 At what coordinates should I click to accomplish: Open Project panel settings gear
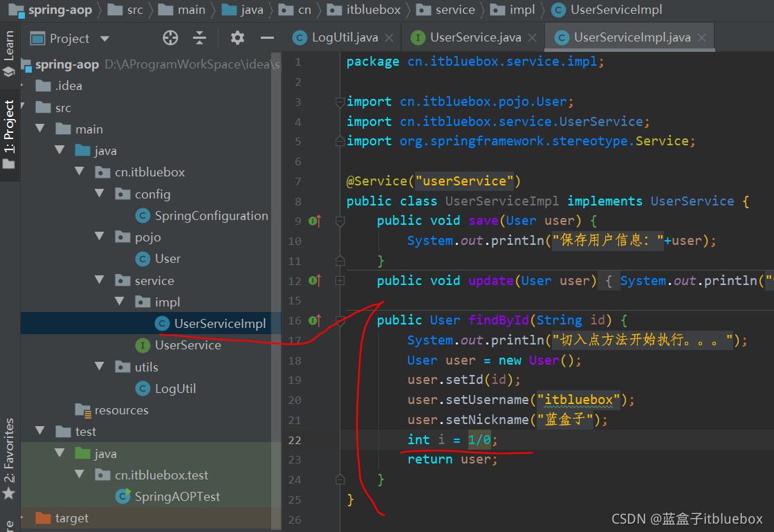coord(237,38)
